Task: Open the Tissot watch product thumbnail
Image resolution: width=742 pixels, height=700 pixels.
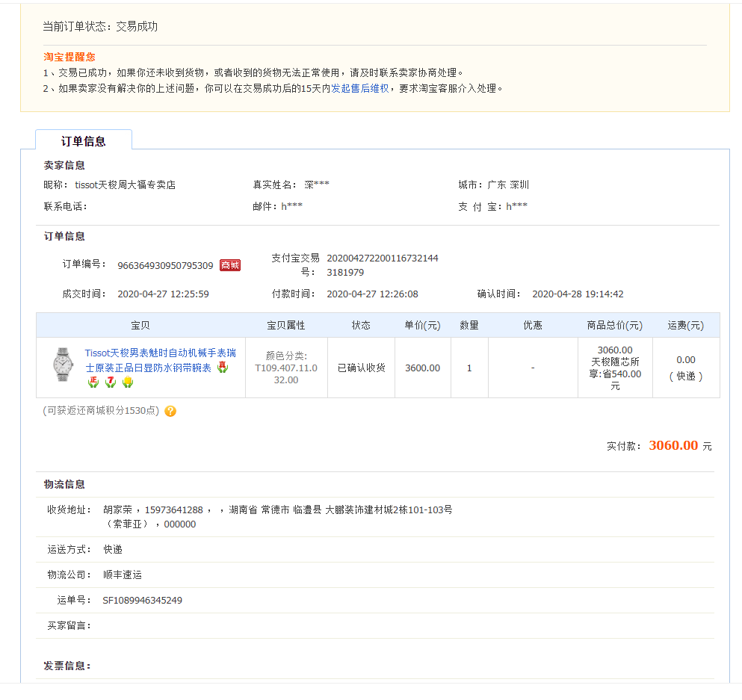Action: [x=63, y=365]
